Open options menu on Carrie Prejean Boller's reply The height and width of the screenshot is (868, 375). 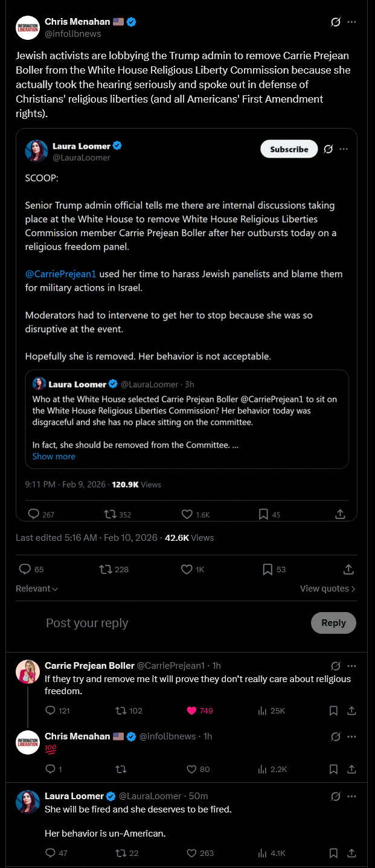[x=351, y=666]
